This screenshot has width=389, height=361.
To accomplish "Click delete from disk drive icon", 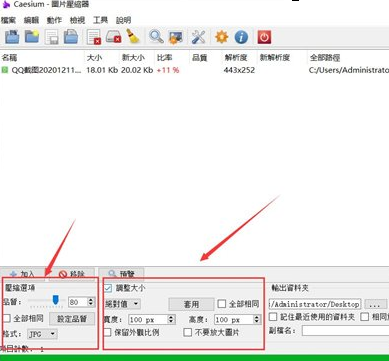I will pyautogui.click(x=113, y=37).
